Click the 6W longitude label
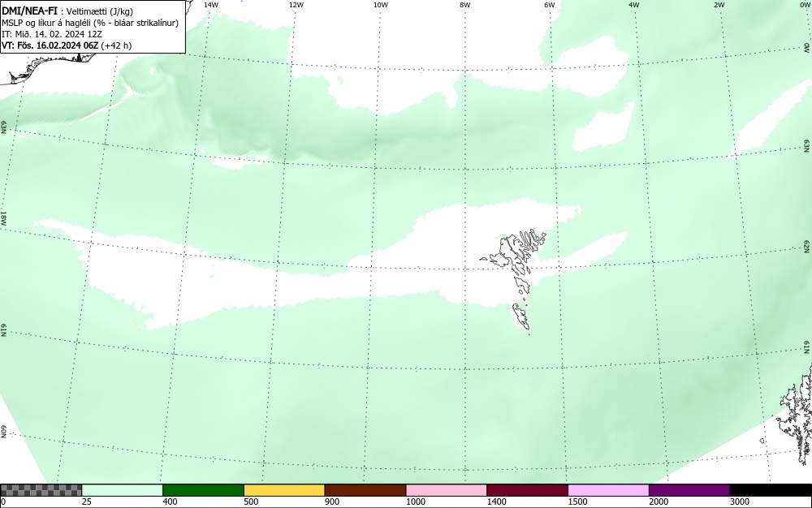812x508 pixels. point(550,5)
